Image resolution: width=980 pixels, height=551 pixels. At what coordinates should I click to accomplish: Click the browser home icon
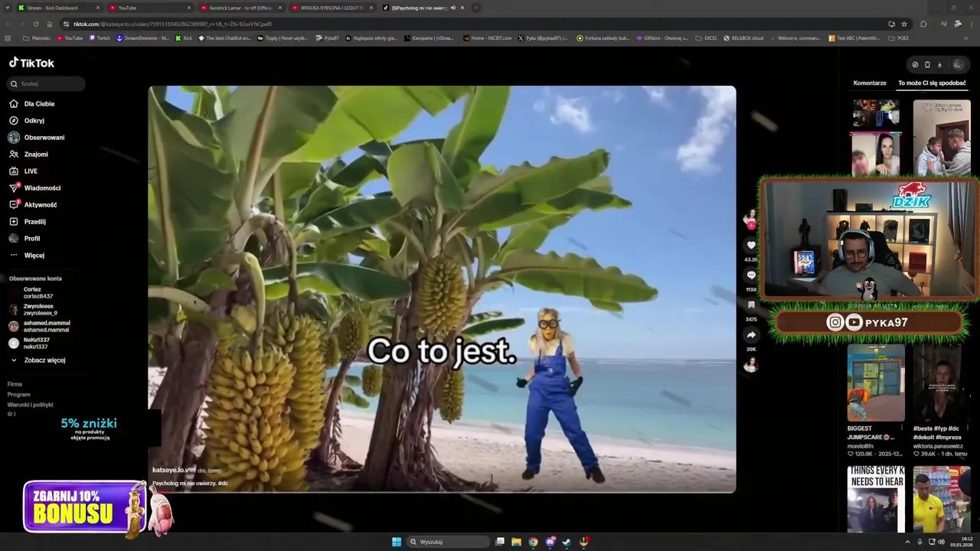pos(50,24)
